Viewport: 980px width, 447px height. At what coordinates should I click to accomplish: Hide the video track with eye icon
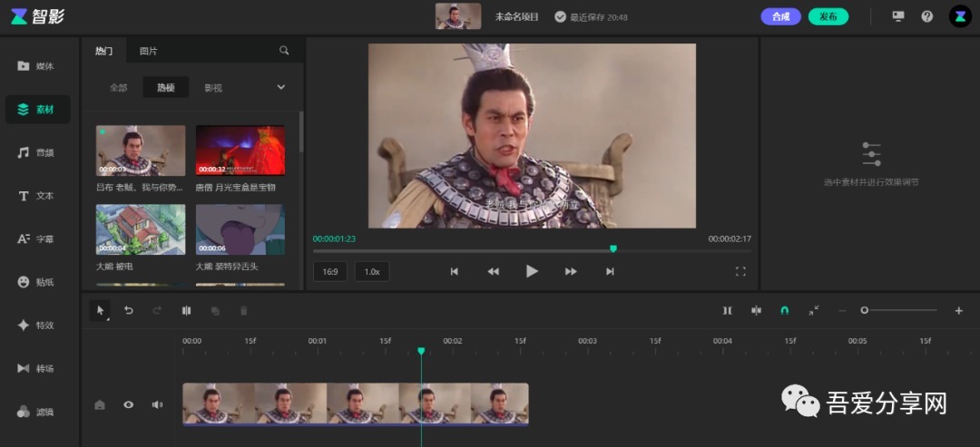pos(129,404)
